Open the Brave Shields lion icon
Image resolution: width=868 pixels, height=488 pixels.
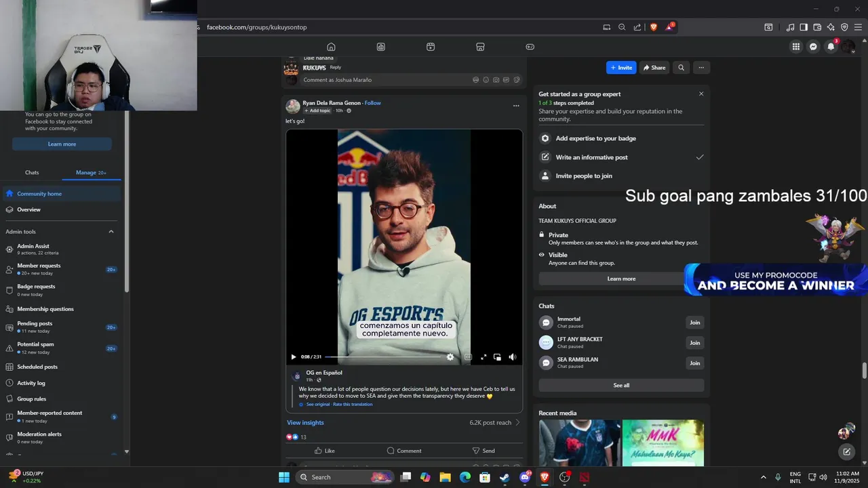tap(654, 27)
